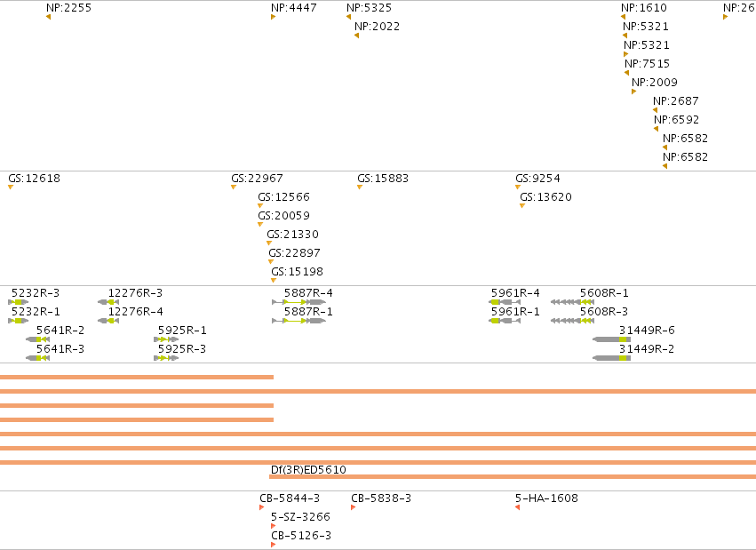Click the marker below NP:2009
Image resolution: width=756 pixels, height=550 pixels.
tap(634, 92)
